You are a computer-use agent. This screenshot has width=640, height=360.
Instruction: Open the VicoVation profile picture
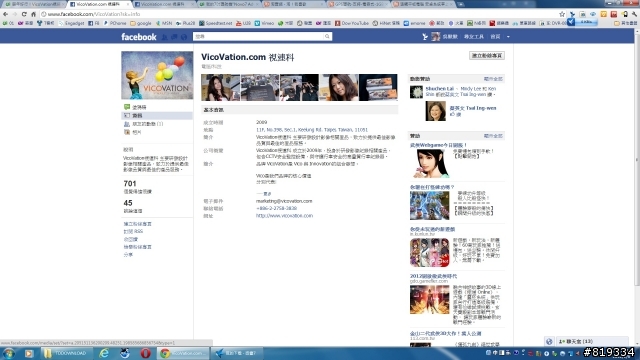(157, 75)
